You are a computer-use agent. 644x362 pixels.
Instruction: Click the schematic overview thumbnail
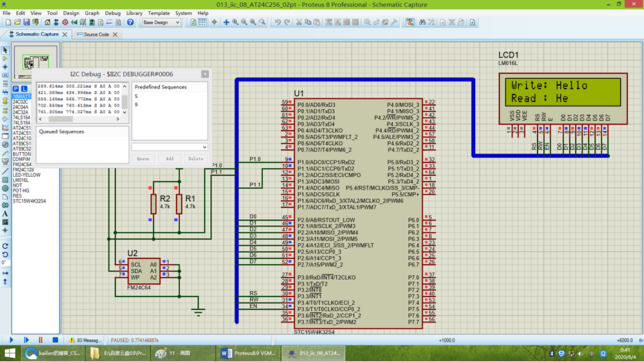[35, 62]
